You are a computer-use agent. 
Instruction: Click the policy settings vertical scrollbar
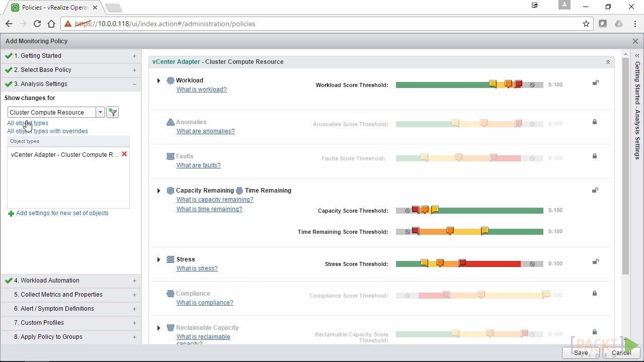(x=625, y=166)
